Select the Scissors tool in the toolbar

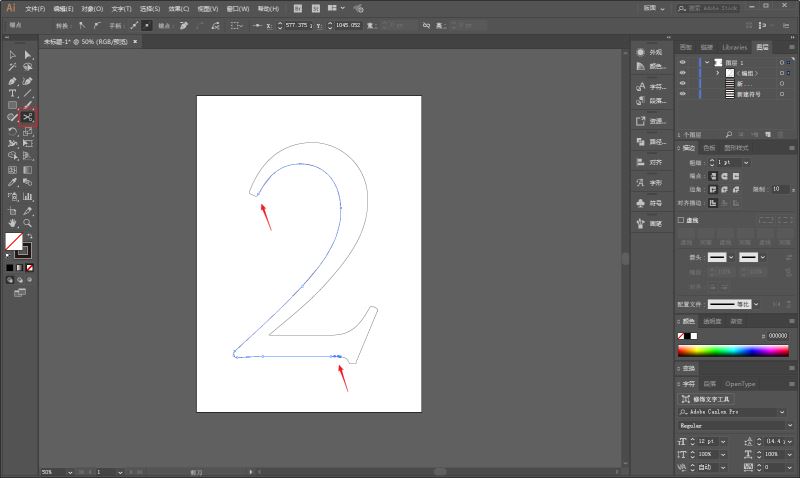[28, 117]
